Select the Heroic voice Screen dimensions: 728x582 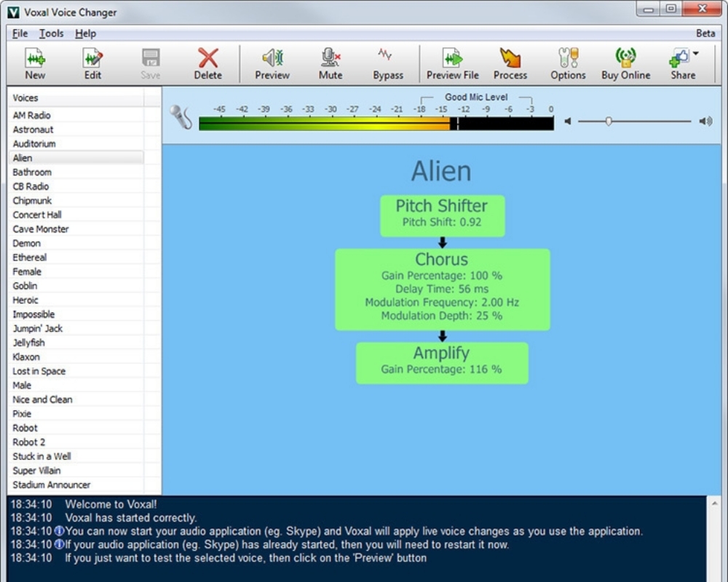click(76, 300)
